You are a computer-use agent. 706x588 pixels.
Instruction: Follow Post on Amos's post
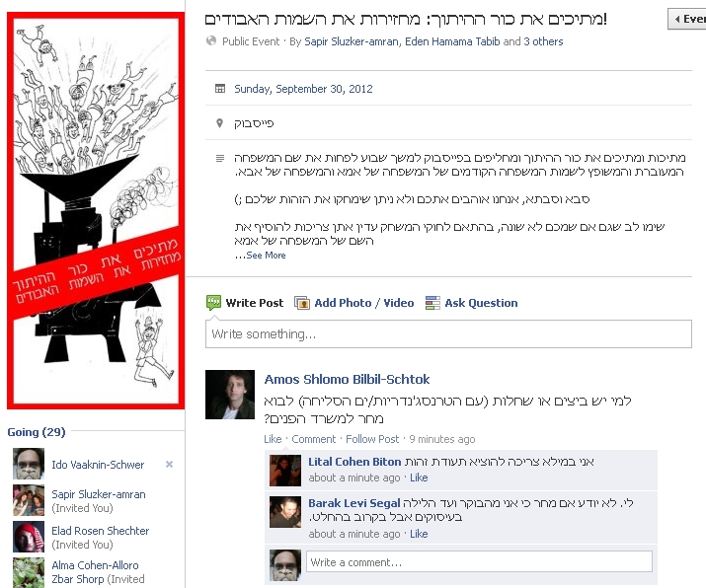[372, 439]
